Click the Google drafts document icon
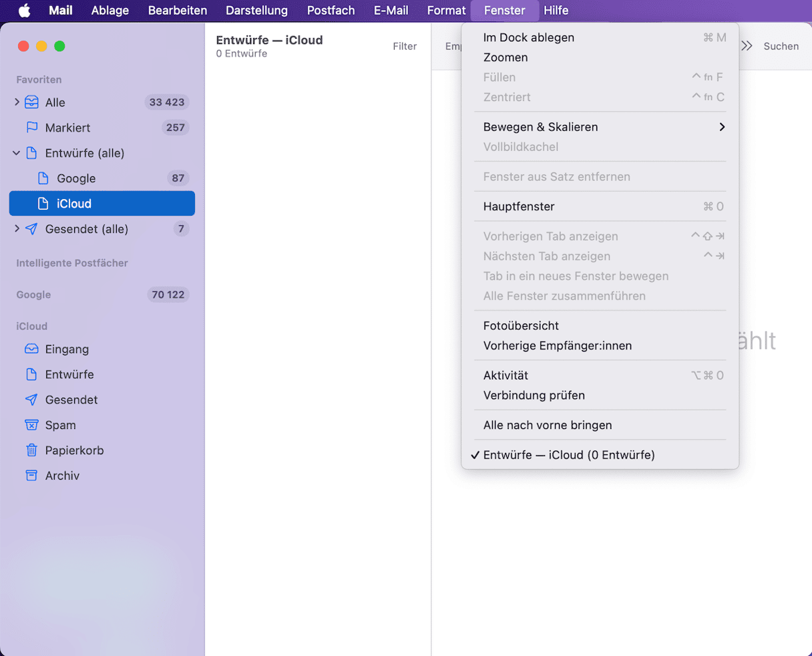 coord(43,178)
